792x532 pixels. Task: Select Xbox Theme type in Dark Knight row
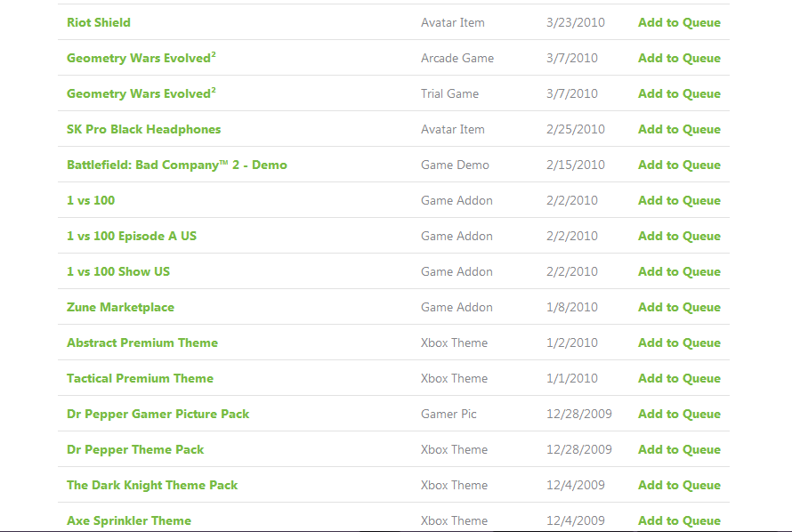(454, 485)
